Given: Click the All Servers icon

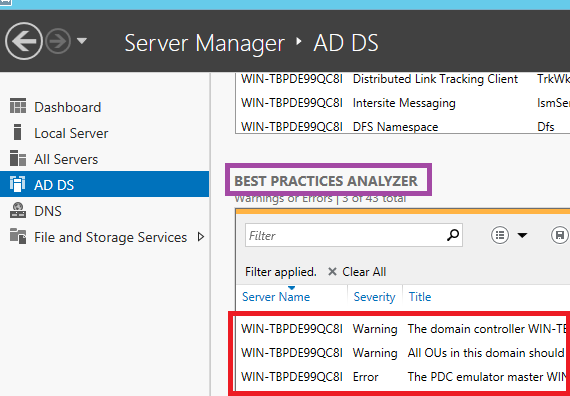Looking at the screenshot, I should (x=18, y=159).
